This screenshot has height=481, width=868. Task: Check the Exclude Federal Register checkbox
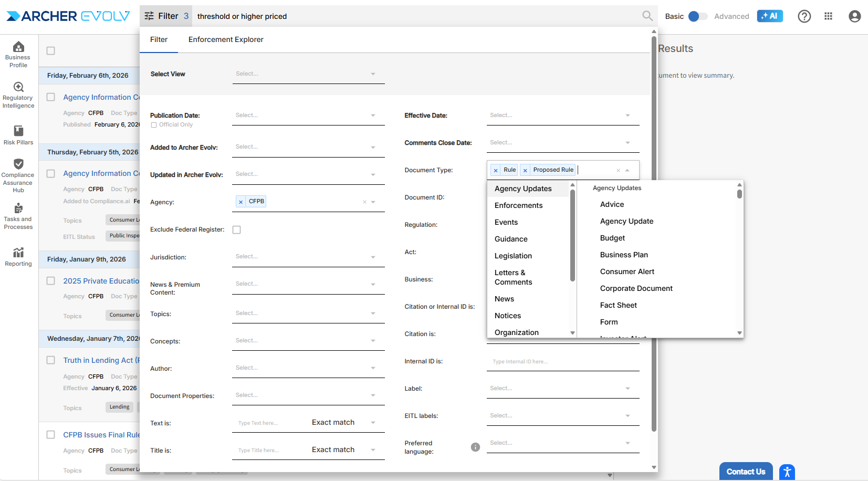click(x=237, y=230)
